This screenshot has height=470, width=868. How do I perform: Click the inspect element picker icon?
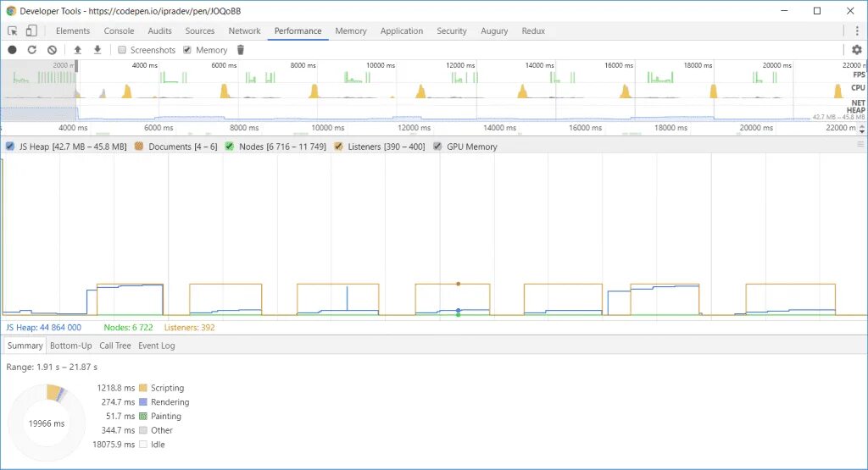click(x=12, y=31)
